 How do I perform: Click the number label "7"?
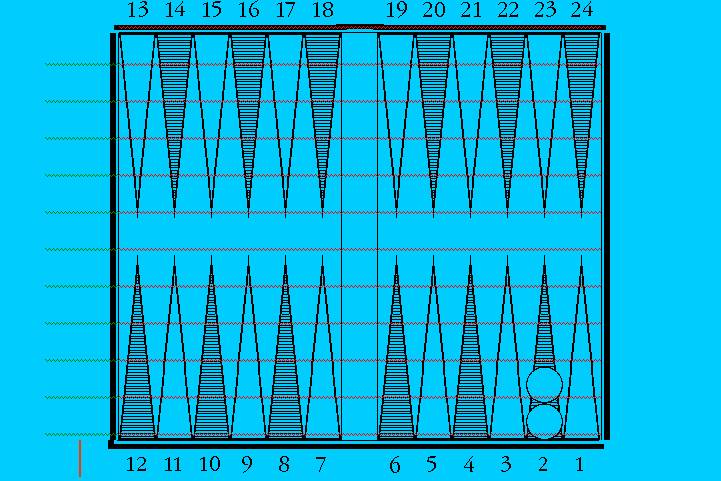pyautogui.click(x=321, y=464)
